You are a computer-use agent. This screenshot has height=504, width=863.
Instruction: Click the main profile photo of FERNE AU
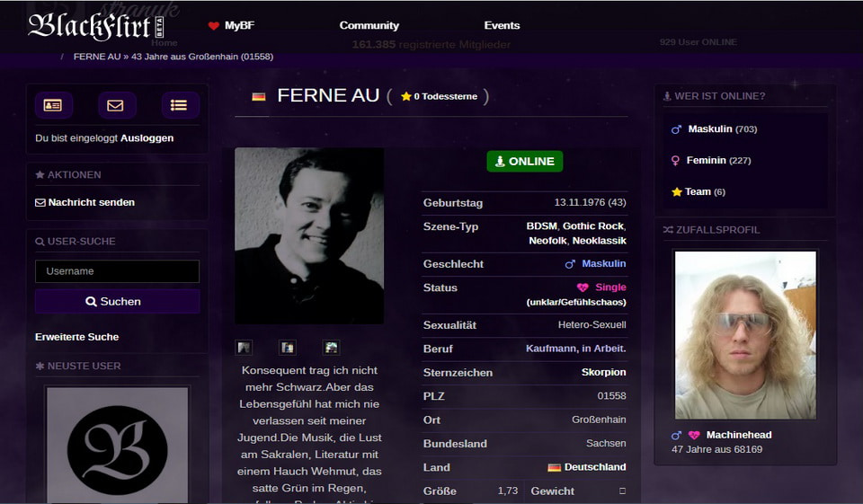click(x=309, y=235)
